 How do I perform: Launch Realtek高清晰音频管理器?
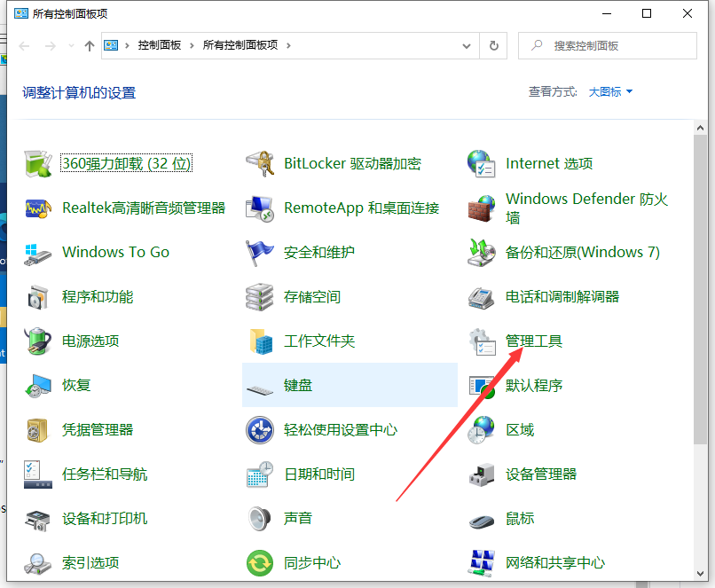[x=142, y=208]
